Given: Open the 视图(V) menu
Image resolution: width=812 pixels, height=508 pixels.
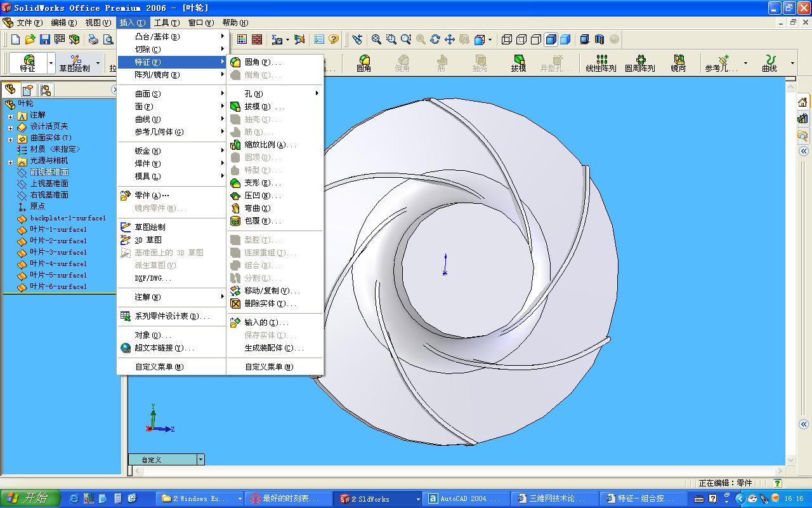Looking at the screenshot, I should (98, 23).
